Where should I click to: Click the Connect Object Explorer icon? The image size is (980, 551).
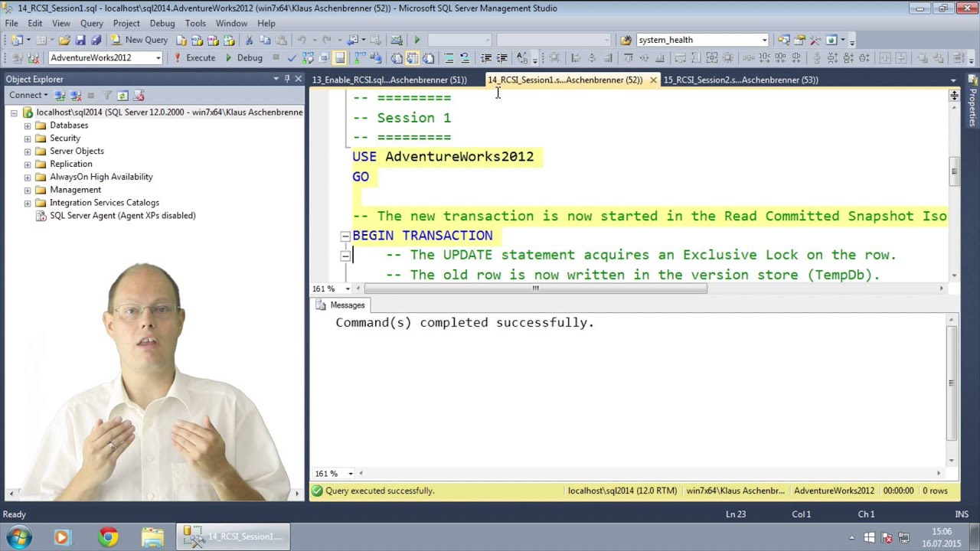[60, 96]
